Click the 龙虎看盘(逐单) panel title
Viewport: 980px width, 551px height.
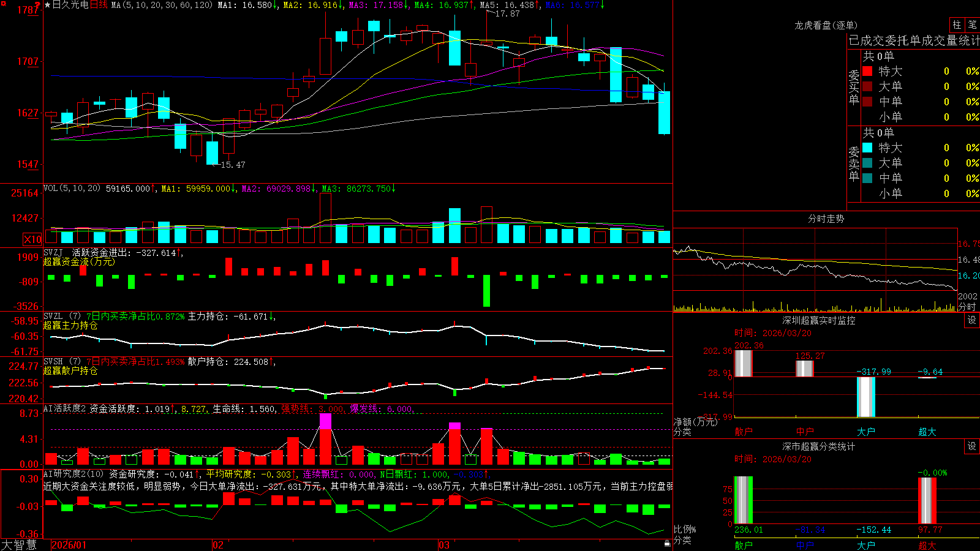pos(826,25)
